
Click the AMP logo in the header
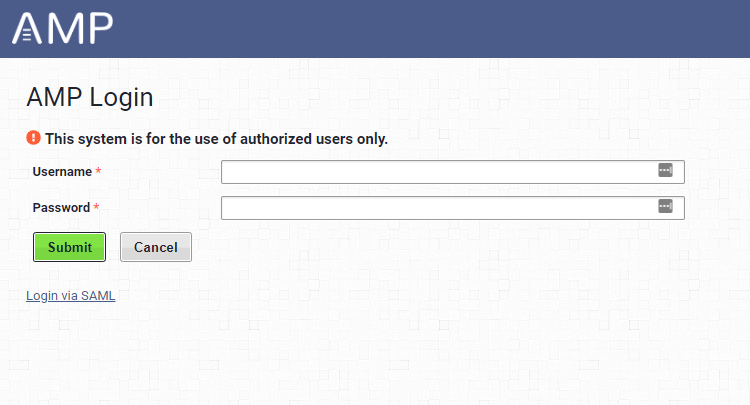click(62, 28)
